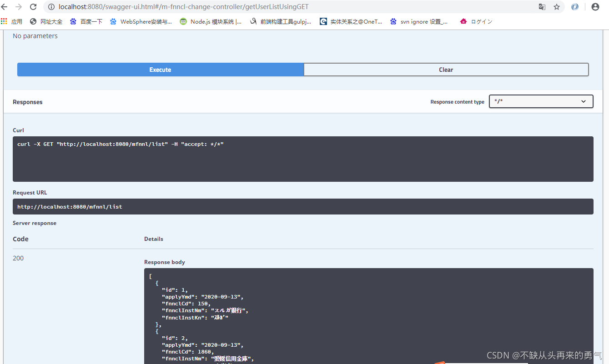The image size is (609, 364).
Task: Click the browser forward arrow
Action: [x=19, y=7]
